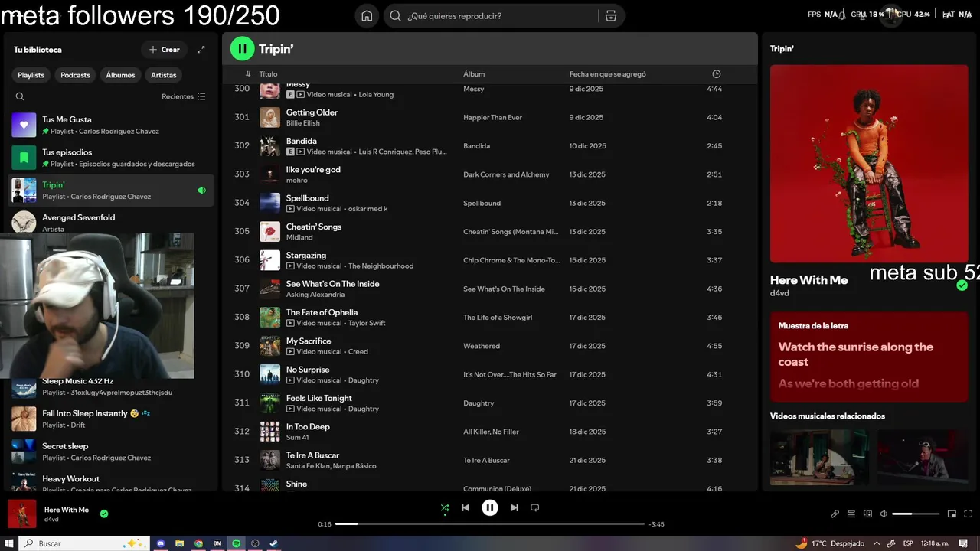Viewport: 980px width, 551px height.
Task: Toggle saved checkmark in now-playing bar
Action: pyautogui.click(x=104, y=514)
